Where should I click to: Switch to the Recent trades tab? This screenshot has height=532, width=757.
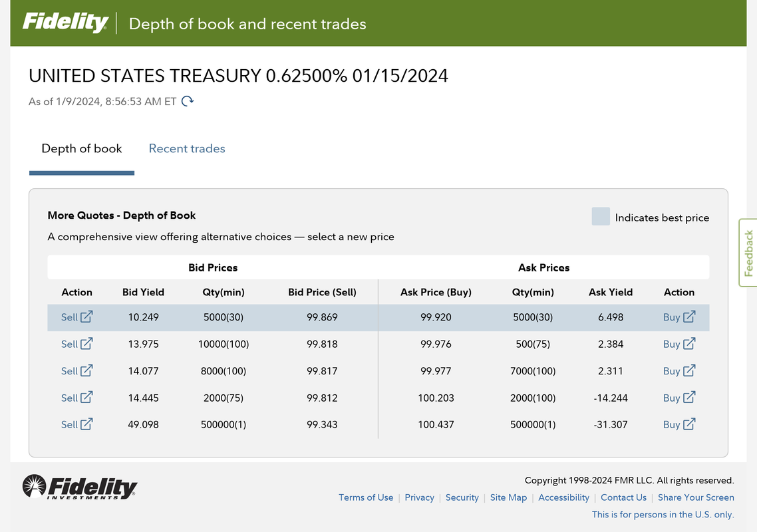[x=187, y=148]
